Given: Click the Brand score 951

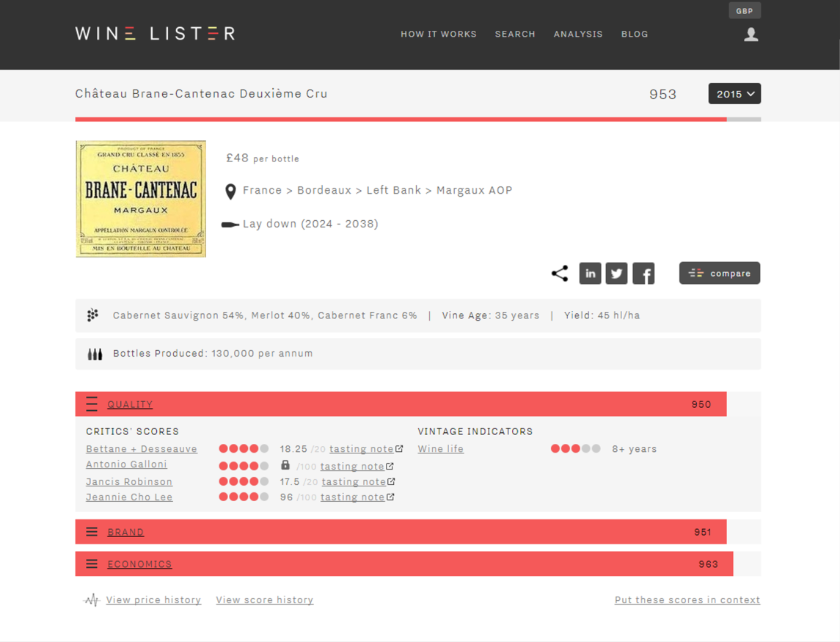Looking at the screenshot, I should tap(702, 532).
